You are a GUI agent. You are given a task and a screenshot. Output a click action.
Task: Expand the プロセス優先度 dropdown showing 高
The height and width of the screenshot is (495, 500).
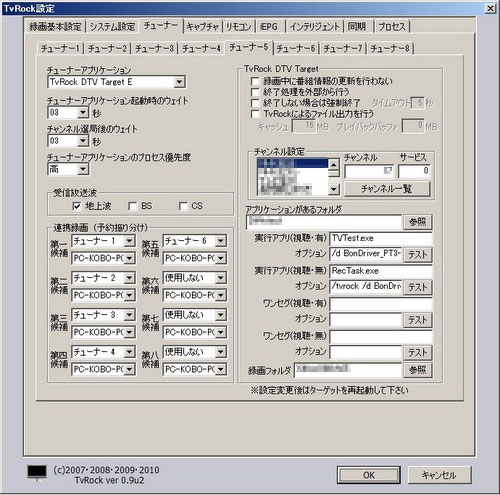(x=83, y=170)
